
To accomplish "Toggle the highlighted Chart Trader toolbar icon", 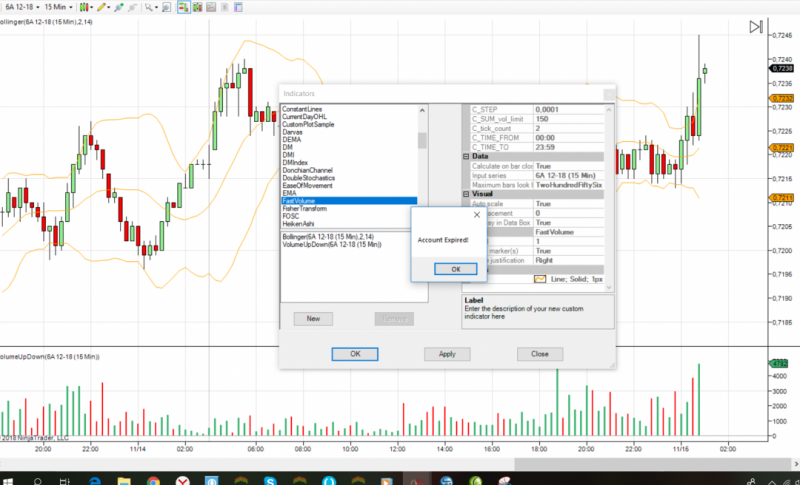I will click(184, 7).
